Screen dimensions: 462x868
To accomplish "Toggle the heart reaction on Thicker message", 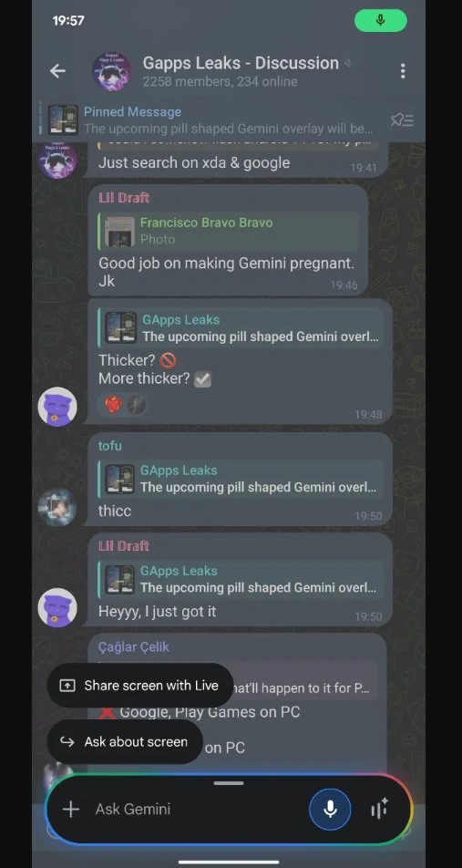I will click(113, 406).
